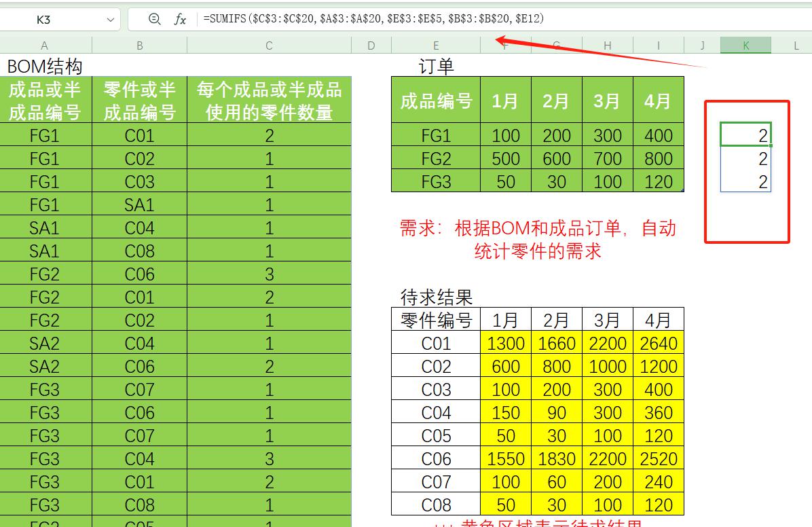
Task: Select column E header
Action: (x=436, y=46)
